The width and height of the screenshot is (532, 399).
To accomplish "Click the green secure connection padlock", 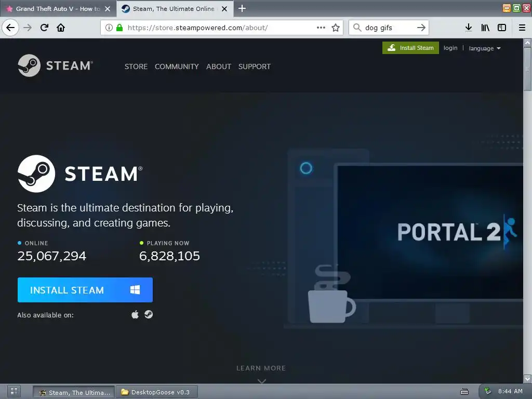I will coord(119,28).
